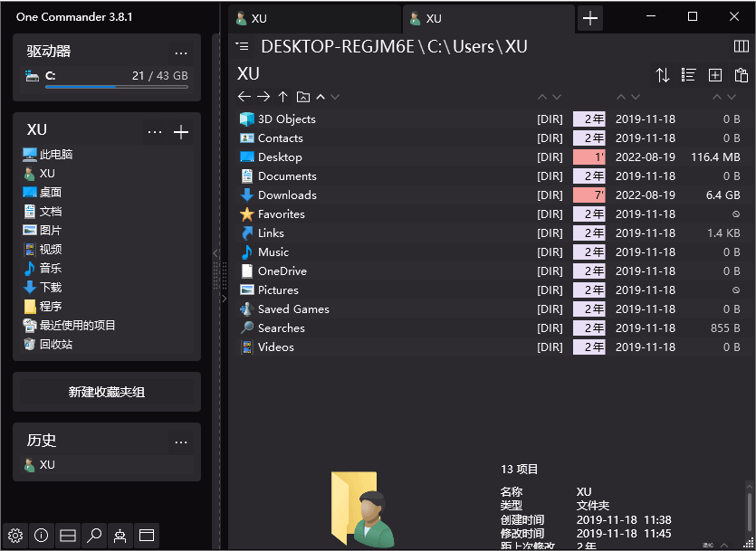756x551 pixels.
Task: Toggle the split-pane layout icon
Action: pyautogui.click(x=67, y=536)
